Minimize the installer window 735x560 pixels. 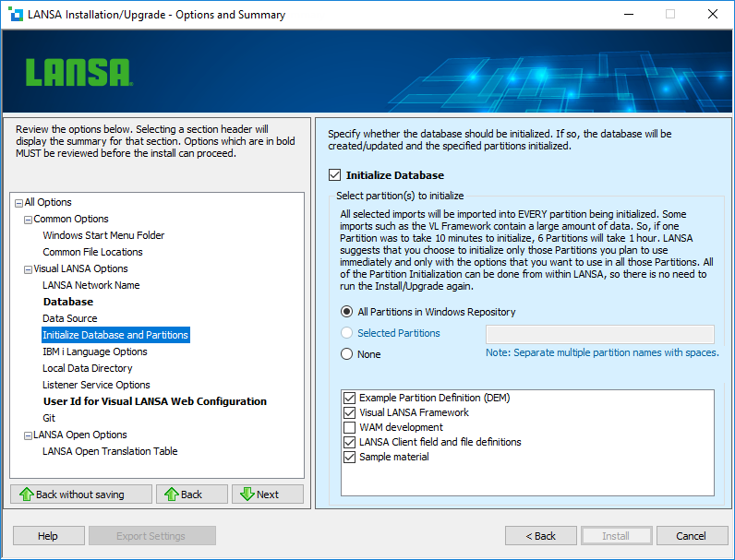pos(629,14)
